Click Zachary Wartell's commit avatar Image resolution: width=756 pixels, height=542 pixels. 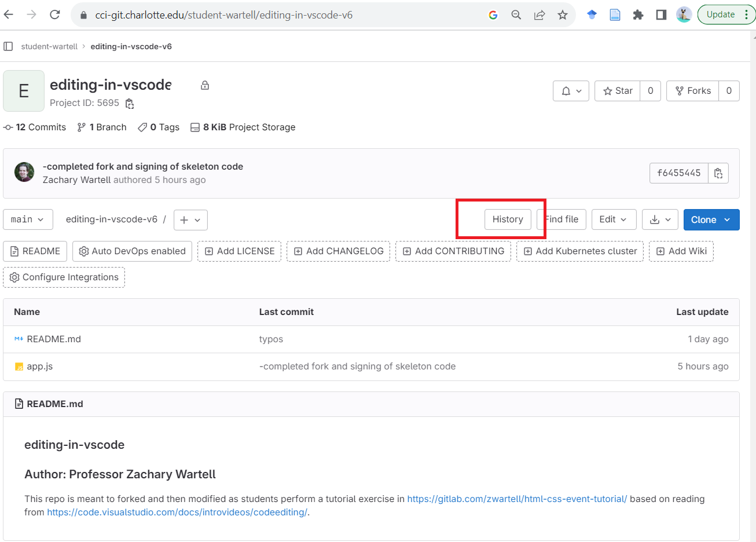click(x=24, y=173)
